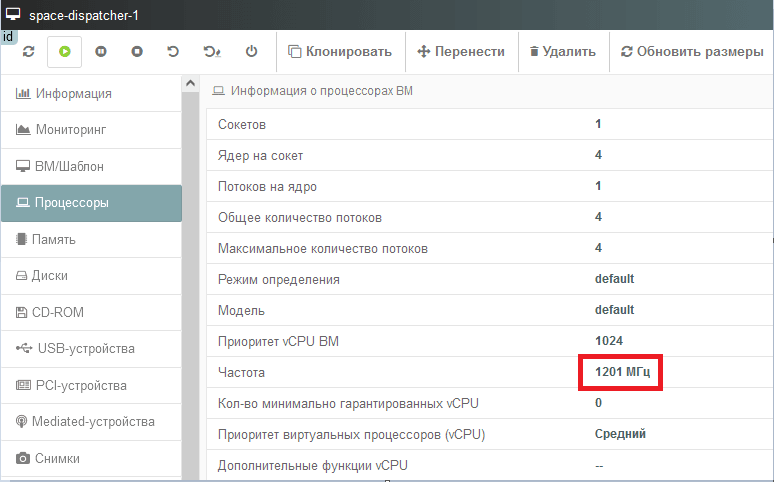Click the Клонировать button
774x482 pixels.
339,51
